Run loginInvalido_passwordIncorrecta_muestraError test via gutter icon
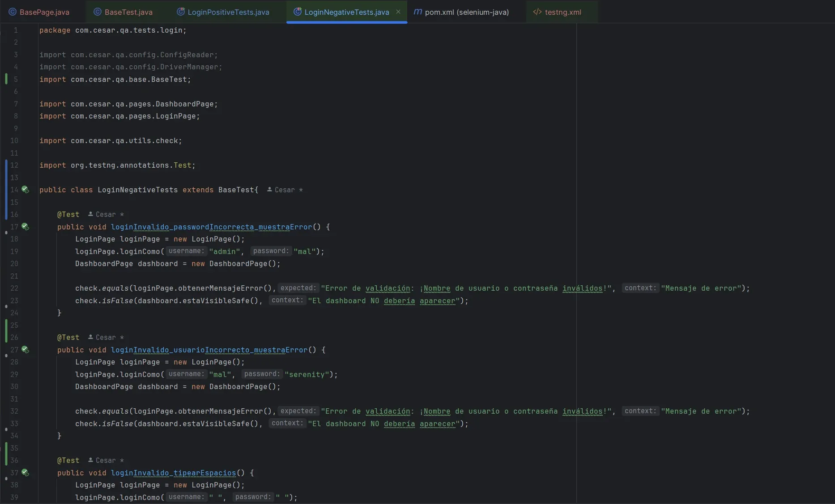Image resolution: width=835 pixels, height=504 pixels. [x=26, y=227]
